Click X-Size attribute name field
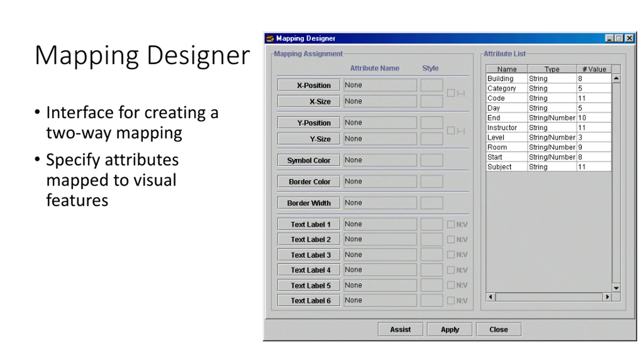This screenshot has height=362, width=644. (x=380, y=101)
